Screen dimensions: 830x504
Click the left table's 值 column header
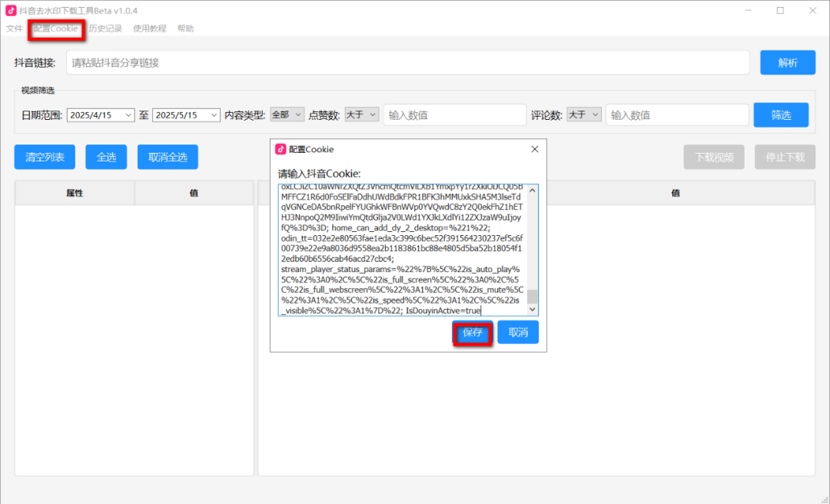(194, 194)
